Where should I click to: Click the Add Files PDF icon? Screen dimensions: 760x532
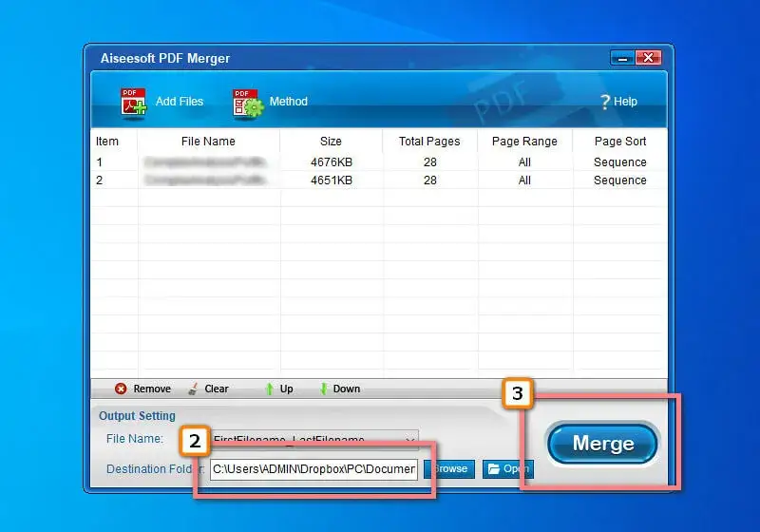133,102
